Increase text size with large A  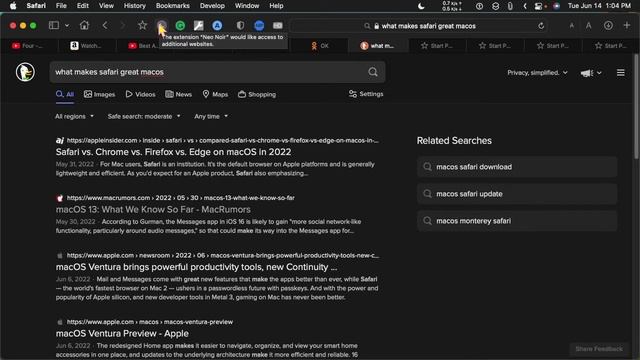click(x=588, y=26)
